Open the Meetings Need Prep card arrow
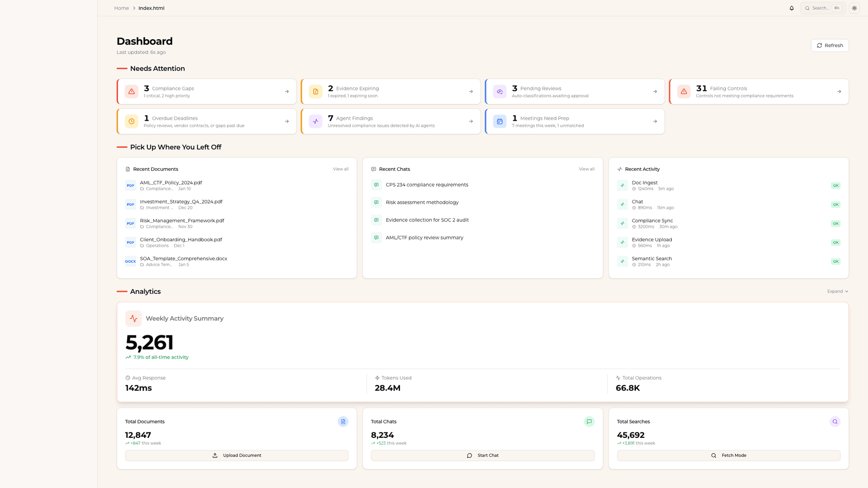Image resolution: width=868 pixels, height=488 pixels. click(x=655, y=122)
